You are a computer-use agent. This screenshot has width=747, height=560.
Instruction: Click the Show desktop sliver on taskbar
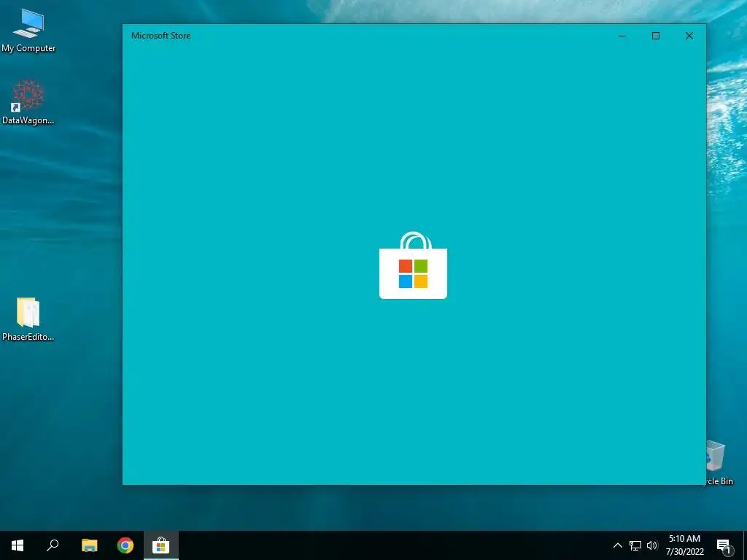click(x=745, y=545)
